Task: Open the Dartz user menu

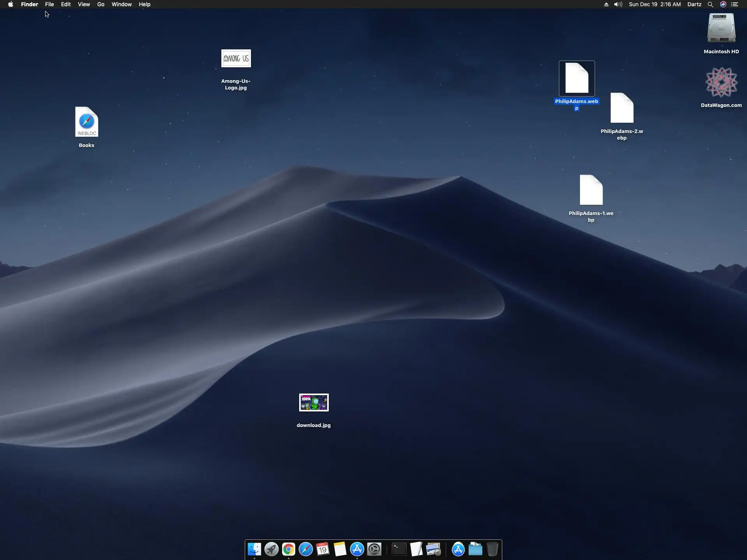Action: 694,4
